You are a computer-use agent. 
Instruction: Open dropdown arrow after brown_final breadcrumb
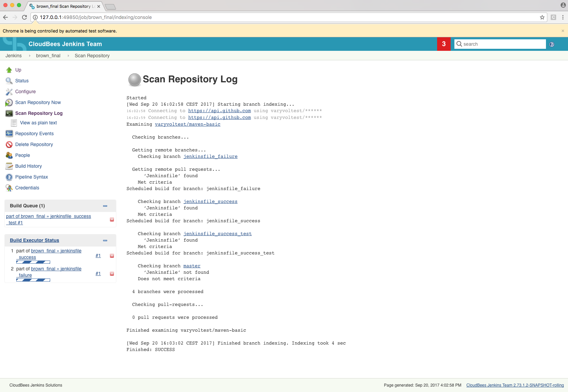pos(68,56)
